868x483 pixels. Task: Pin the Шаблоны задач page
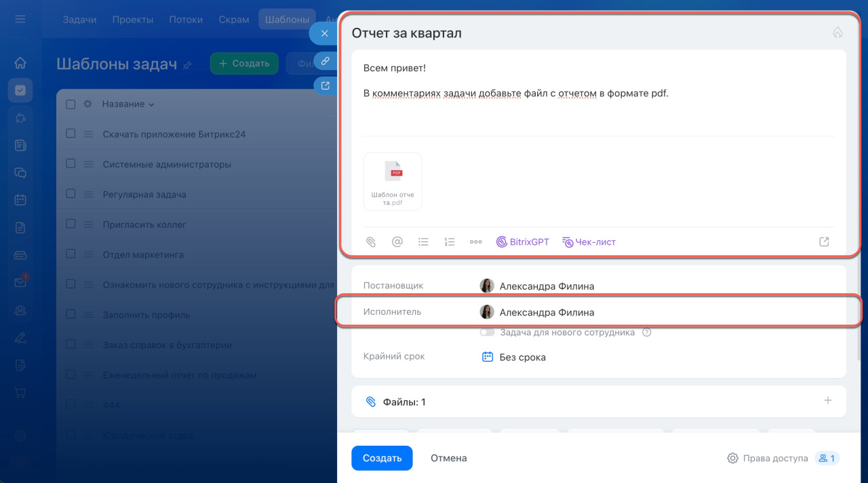[x=188, y=65]
